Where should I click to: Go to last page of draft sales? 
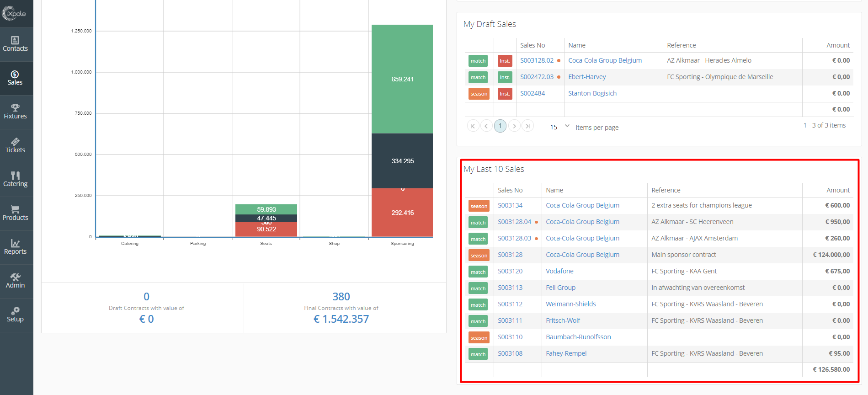click(528, 126)
